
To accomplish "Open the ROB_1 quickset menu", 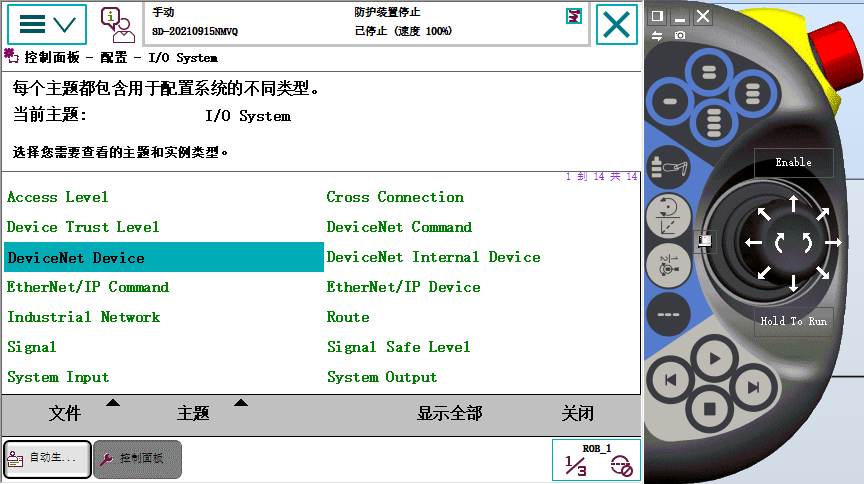I will 596,460.
